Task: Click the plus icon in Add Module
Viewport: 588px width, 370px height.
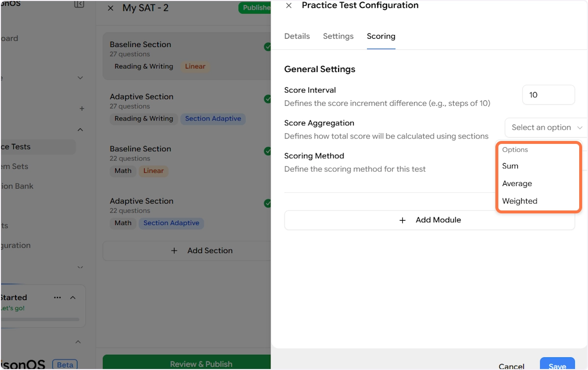Action: pos(402,220)
